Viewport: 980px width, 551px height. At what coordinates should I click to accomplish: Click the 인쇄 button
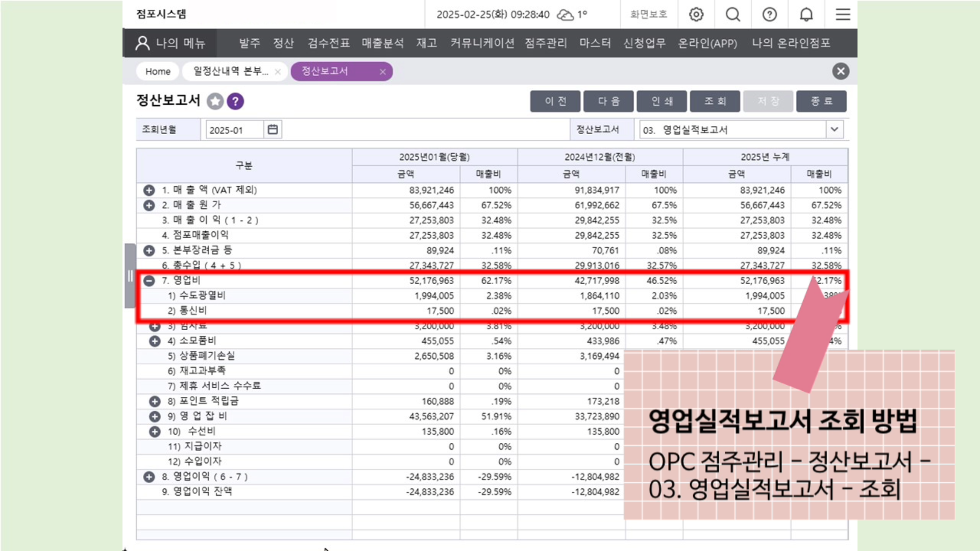click(661, 101)
